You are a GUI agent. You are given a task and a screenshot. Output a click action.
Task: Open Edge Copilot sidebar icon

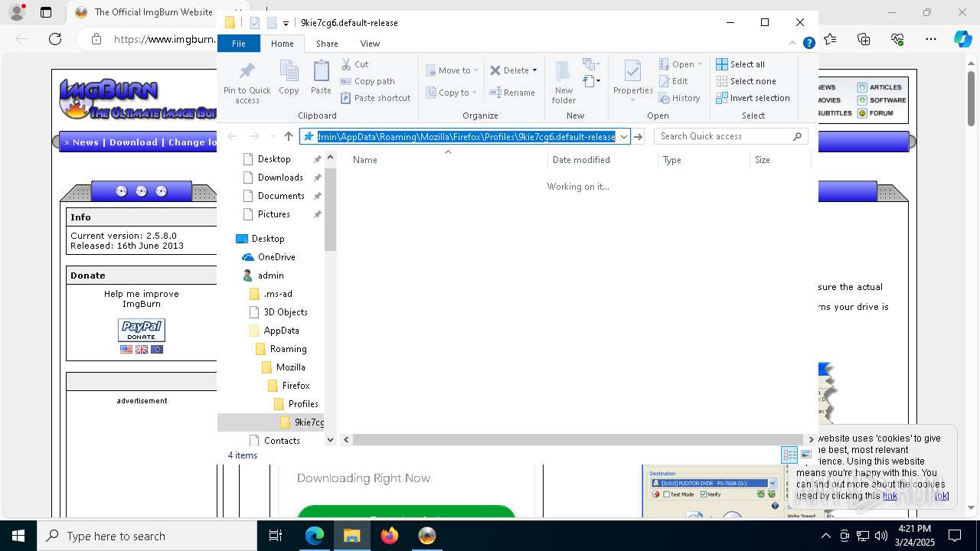(962, 39)
